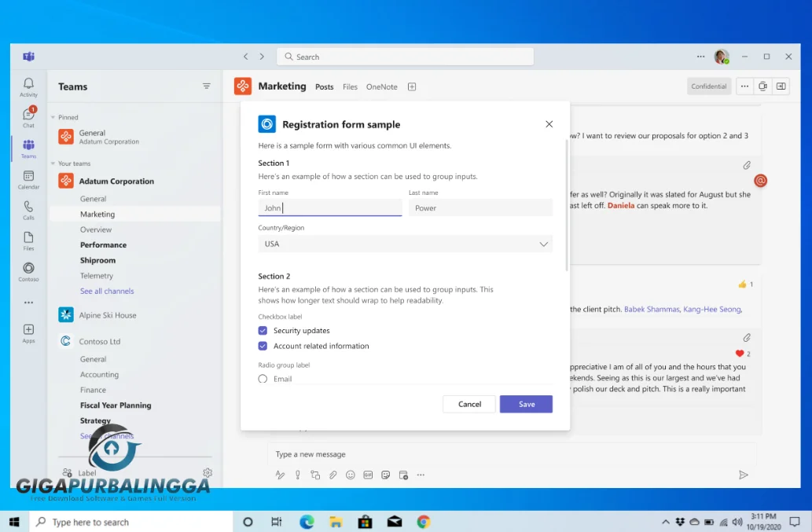Open Google Chrome from the taskbar
812x532 pixels.
(x=424, y=522)
